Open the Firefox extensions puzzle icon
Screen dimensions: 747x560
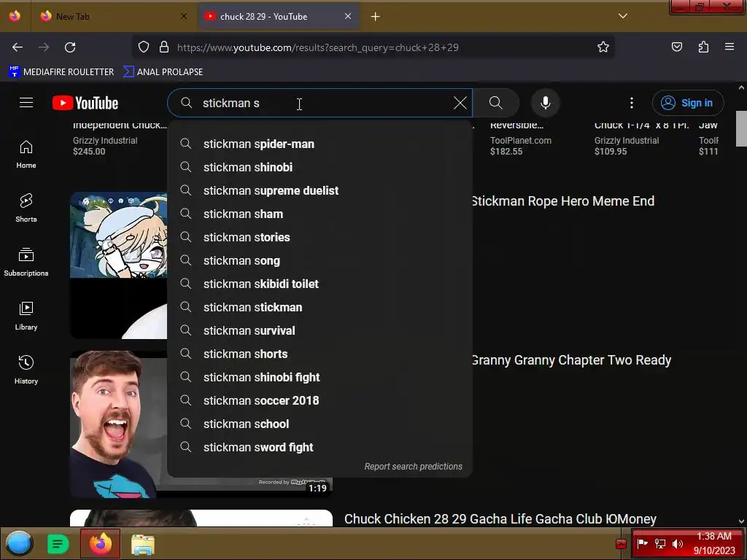coord(703,47)
